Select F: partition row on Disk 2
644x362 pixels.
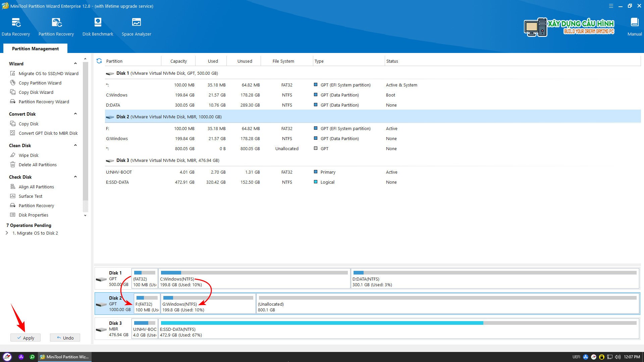click(373, 128)
